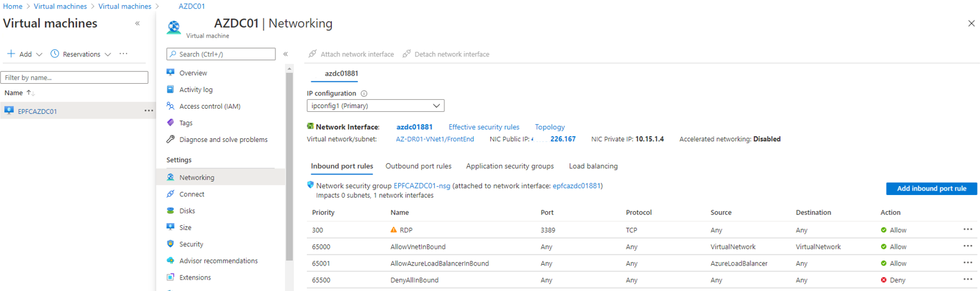Click the Networking icon in sidebar
Screen dimensions: 980x291
(x=170, y=177)
